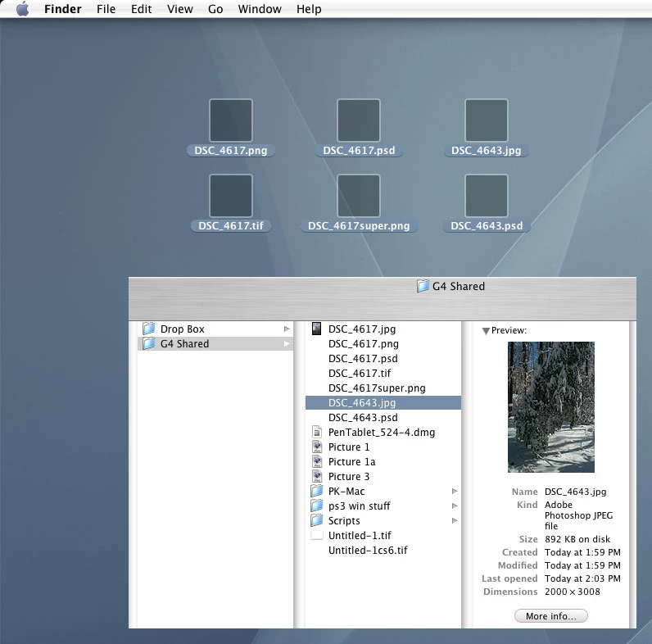Open the Window menu

(260, 9)
